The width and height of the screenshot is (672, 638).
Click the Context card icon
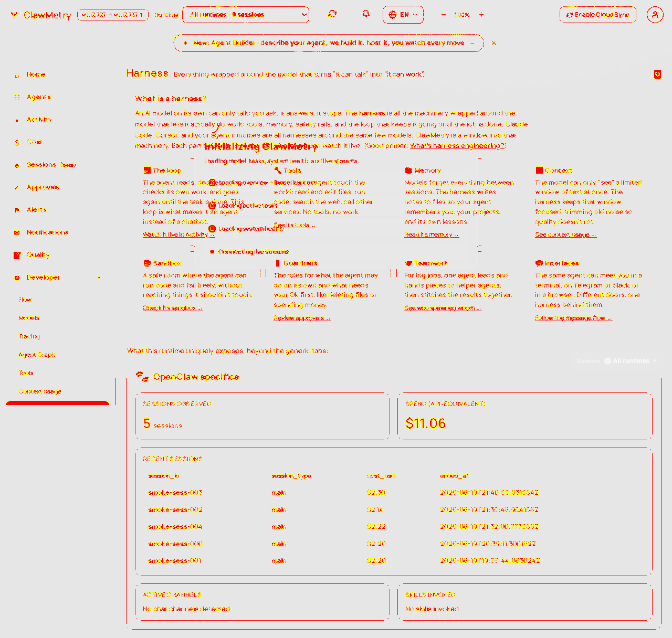pyautogui.click(x=539, y=171)
